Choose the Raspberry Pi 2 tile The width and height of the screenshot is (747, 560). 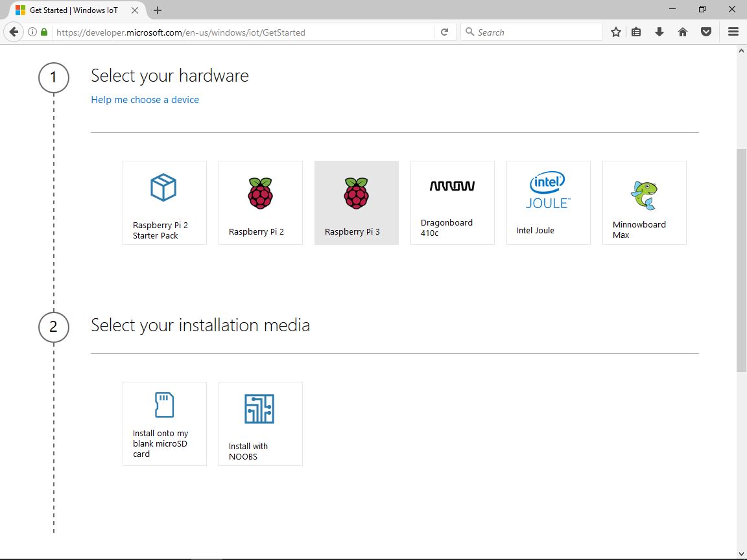tap(261, 203)
